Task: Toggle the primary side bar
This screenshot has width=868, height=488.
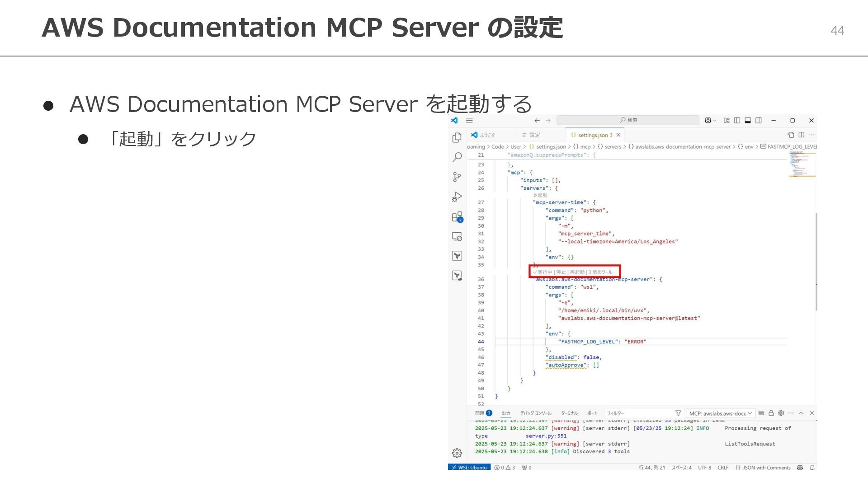Action: [x=737, y=121]
